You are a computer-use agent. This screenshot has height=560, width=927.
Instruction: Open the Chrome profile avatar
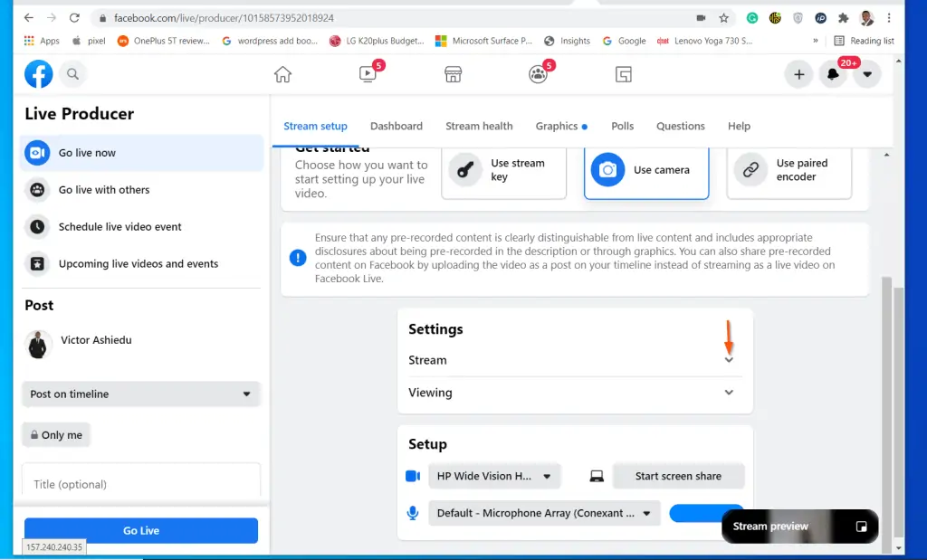866,18
